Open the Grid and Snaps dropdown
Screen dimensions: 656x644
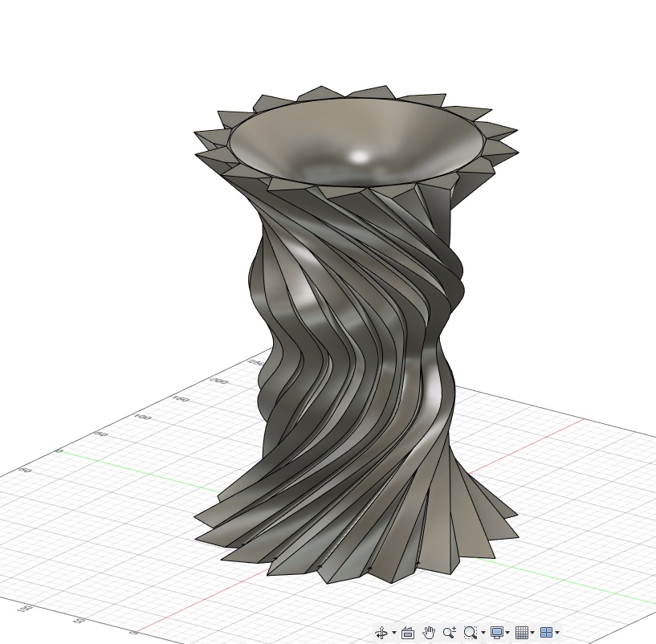tap(533, 632)
